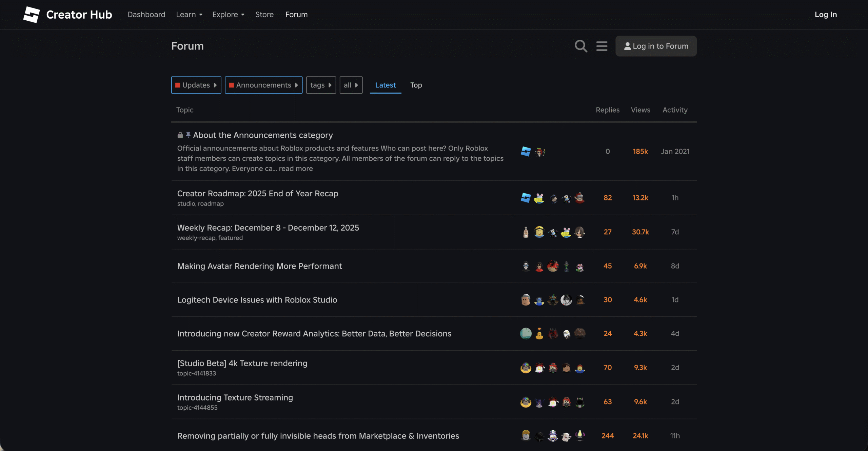Image resolution: width=868 pixels, height=451 pixels.
Task: Open Logitech Device Issues with Roblox Studio topic
Action: [x=257, y=300]
